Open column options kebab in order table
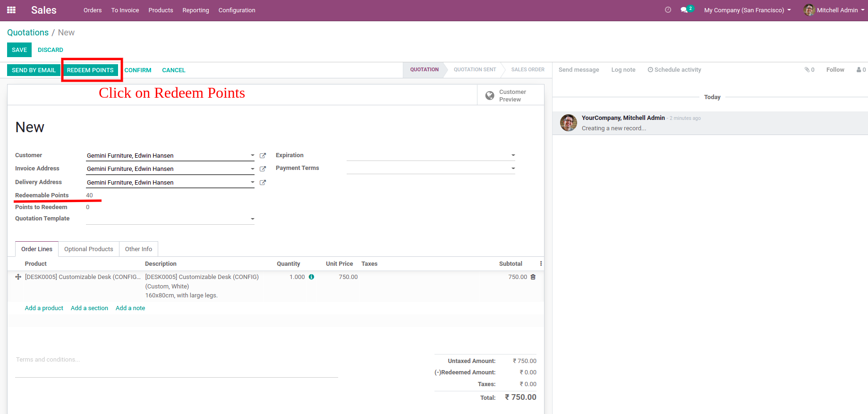 [541, 264]
